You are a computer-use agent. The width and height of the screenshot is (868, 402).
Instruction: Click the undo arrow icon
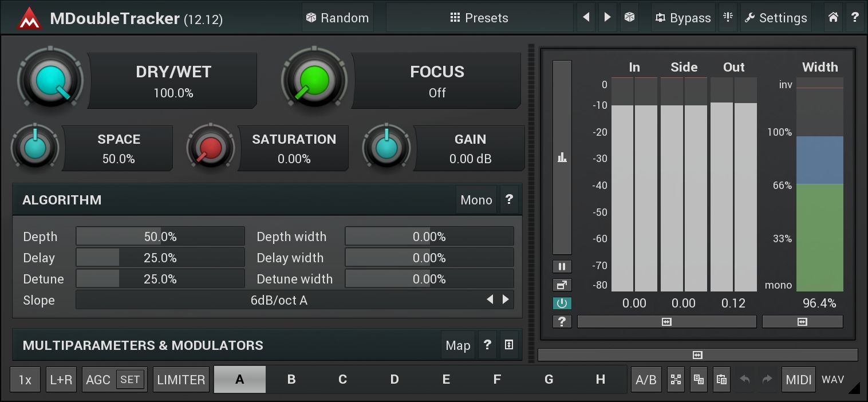pos(744,380)
